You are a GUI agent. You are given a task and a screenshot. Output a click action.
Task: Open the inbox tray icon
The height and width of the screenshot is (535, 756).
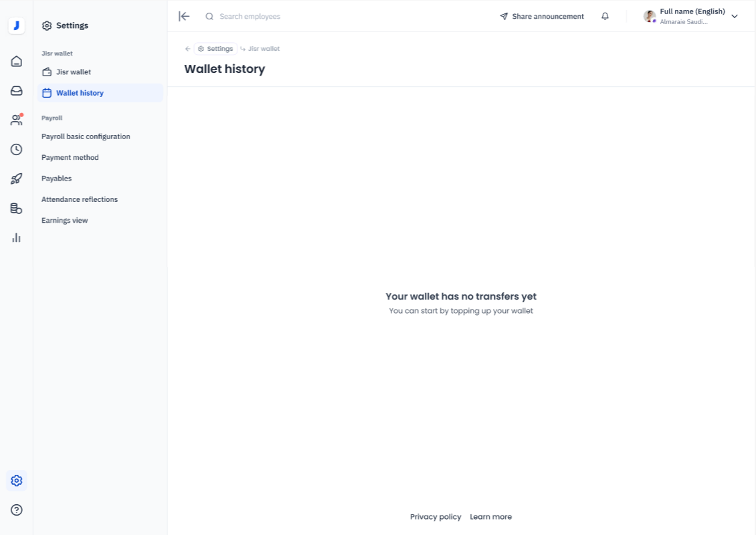[17, 91]
